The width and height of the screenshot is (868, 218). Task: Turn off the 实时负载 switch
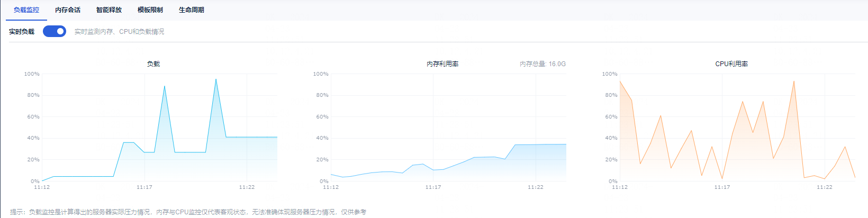tap(55, 31)
